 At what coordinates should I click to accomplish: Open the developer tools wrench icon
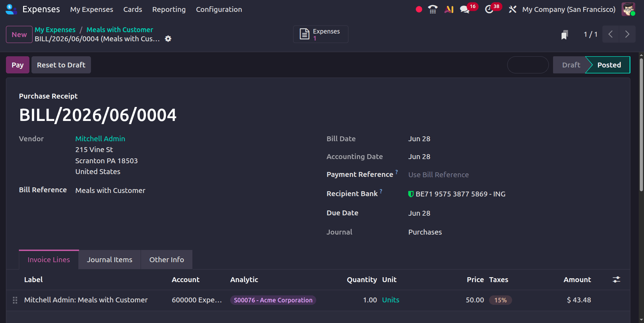512,9
